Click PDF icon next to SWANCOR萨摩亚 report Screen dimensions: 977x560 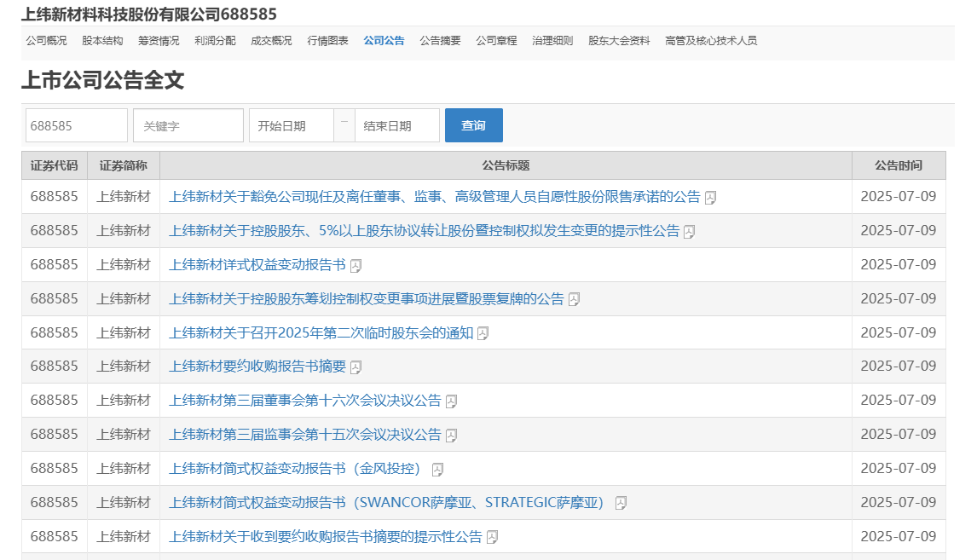pyautogui.click(x=621, y=504)
